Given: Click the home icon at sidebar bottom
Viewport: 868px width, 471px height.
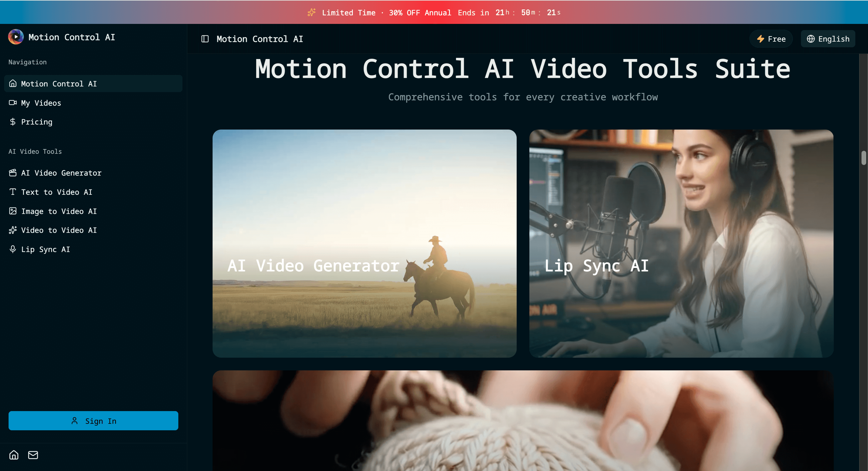Looking at the screenshot, I should 14,455.
